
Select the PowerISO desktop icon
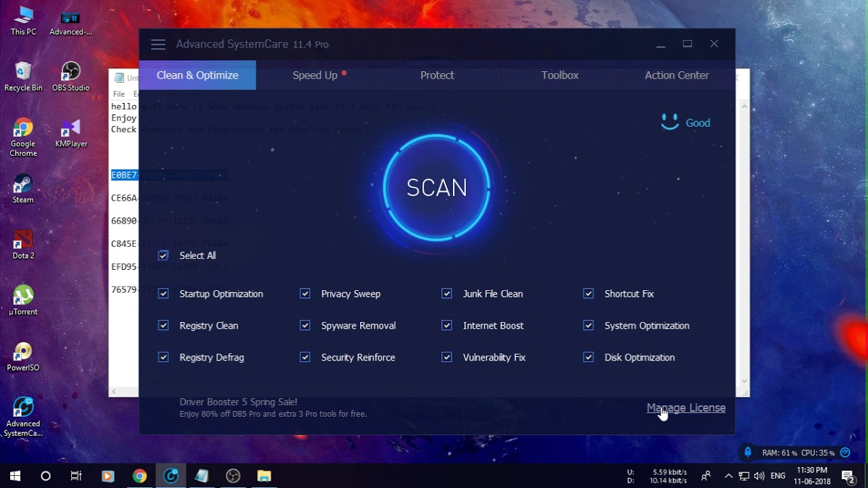23,357
